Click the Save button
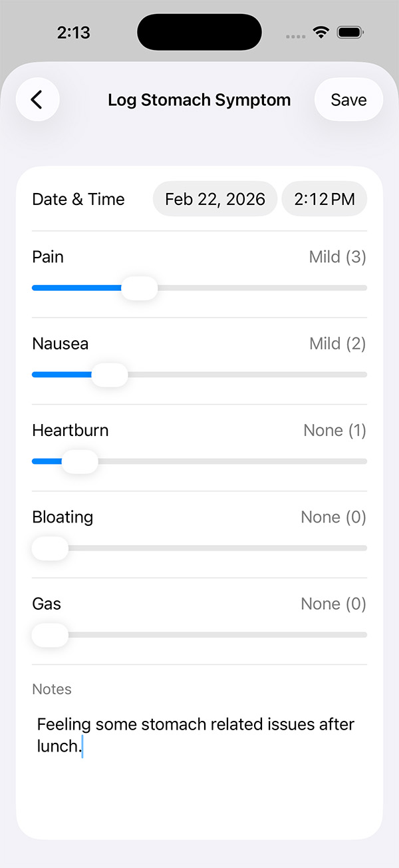399x868 pixels. point(348,99)
